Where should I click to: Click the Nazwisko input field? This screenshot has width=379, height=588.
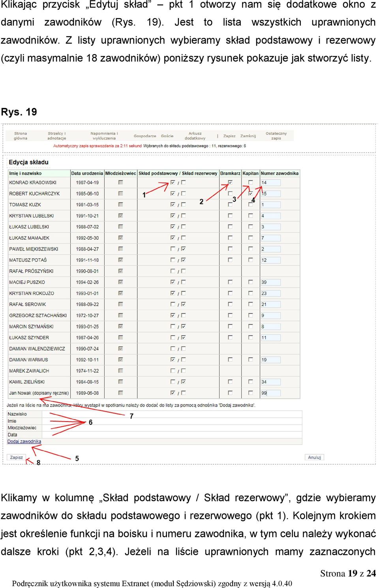pyautogui.click(x=172, y=414)
